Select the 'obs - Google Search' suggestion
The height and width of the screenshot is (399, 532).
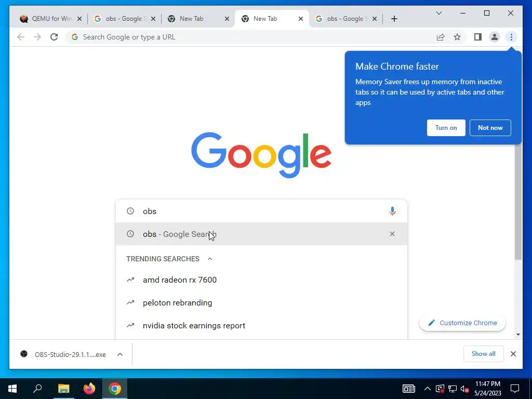(261, 234)
